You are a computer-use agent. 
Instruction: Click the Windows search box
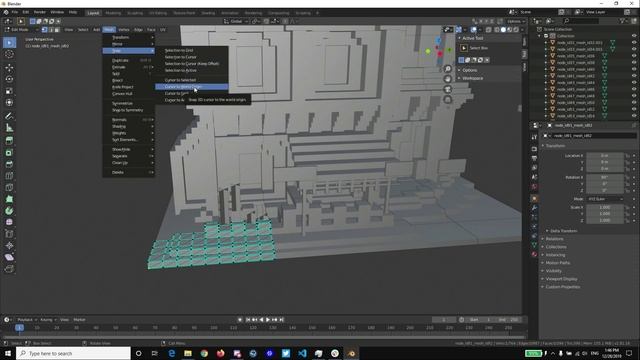73,353
